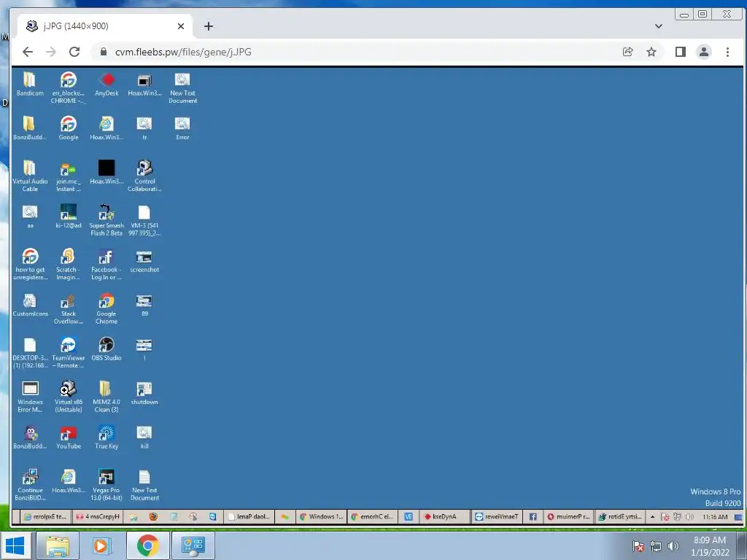Reload the j.JPG page
This screenshot has height=560, width=747.
click(74, 52)
